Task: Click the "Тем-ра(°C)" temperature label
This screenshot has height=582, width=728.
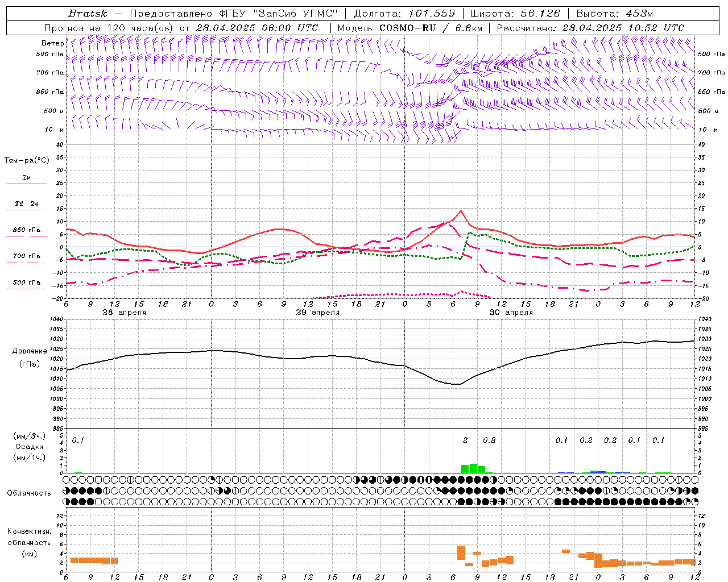Action: tap(27, 161)
